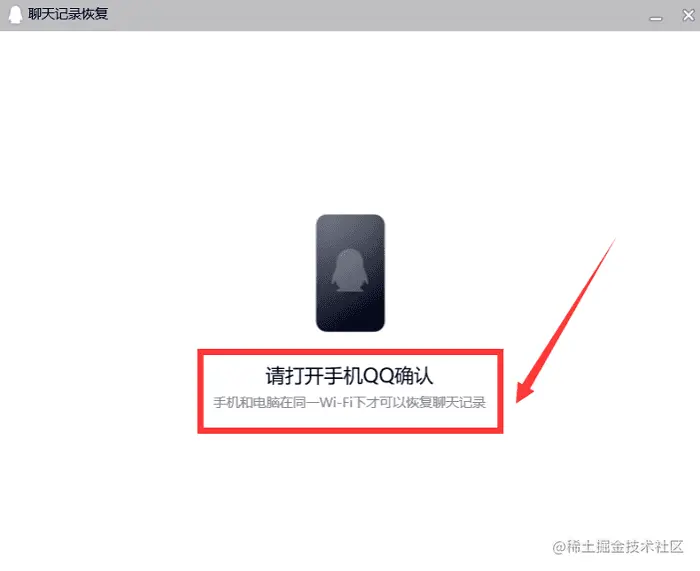Click the heading 请打开手机QQ确认
This screenshot has height=571, width=700.
(x=349, y=375)
